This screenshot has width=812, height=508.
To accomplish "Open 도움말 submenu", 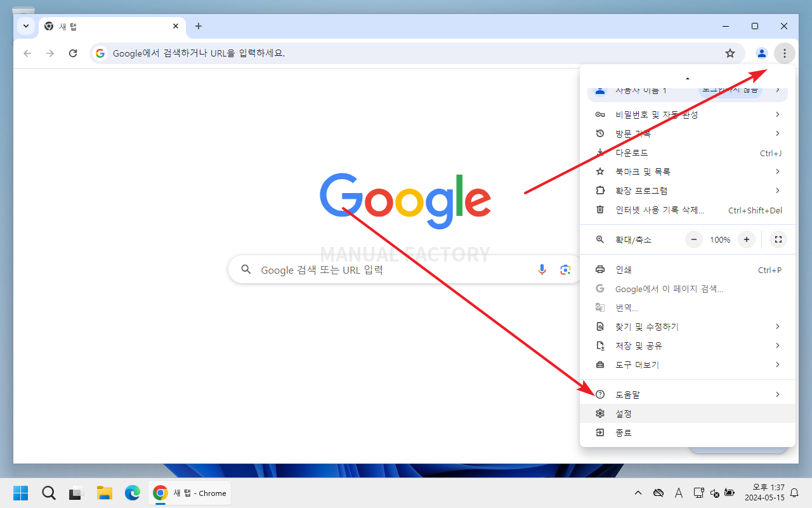I will tap(687, 394).
